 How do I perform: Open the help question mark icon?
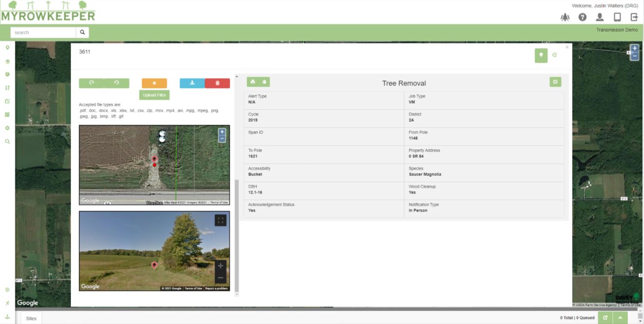pos(582,17)
